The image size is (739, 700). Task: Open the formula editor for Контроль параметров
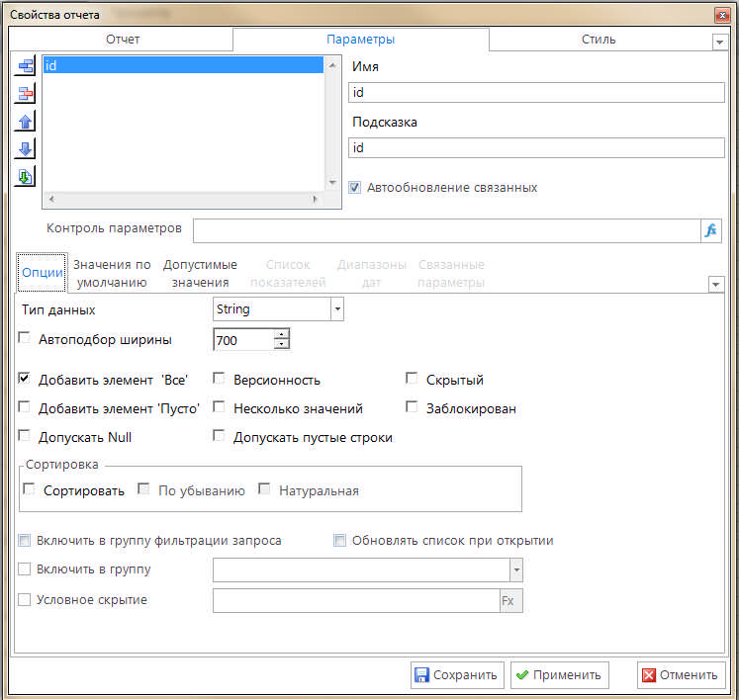[711, 230]
